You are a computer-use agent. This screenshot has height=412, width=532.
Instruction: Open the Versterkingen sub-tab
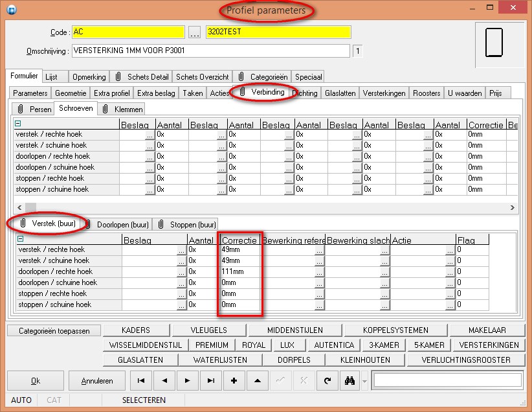pos(384,93)
